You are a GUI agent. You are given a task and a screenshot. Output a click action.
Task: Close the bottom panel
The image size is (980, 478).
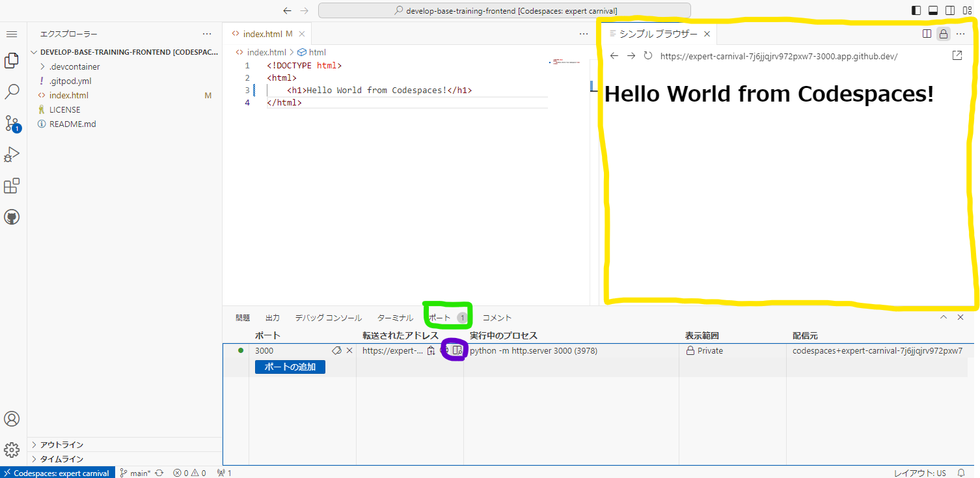tap(960, 317)
